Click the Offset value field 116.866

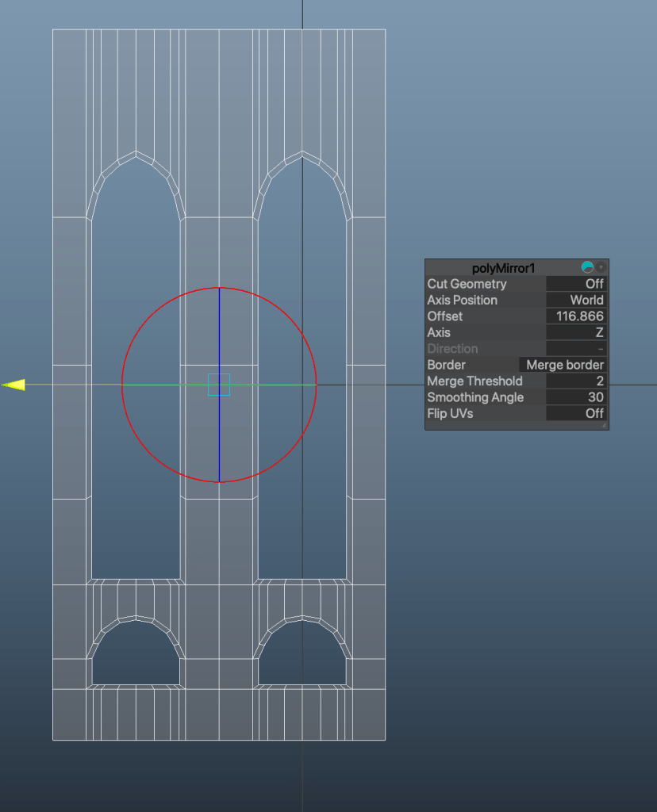577,316
